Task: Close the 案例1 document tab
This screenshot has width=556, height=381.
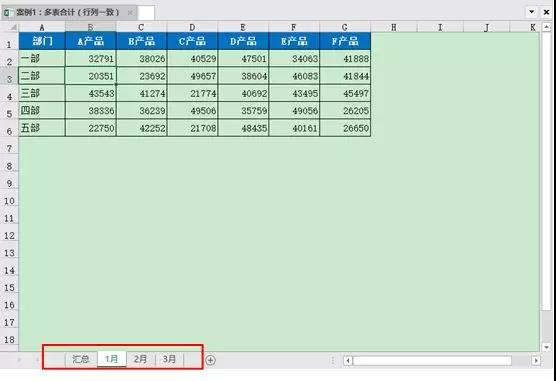Action: (130, 12)
